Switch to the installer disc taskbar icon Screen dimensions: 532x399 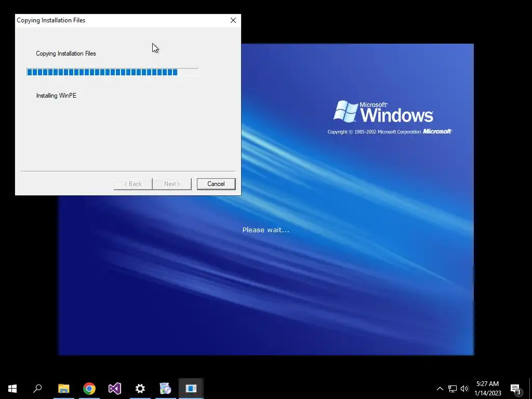point(166,389)
